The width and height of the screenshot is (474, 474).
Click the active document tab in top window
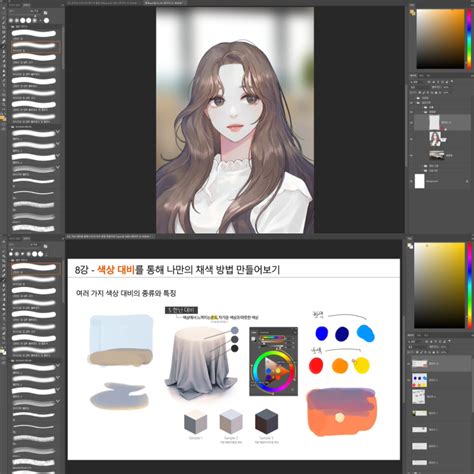click(165, 3)
